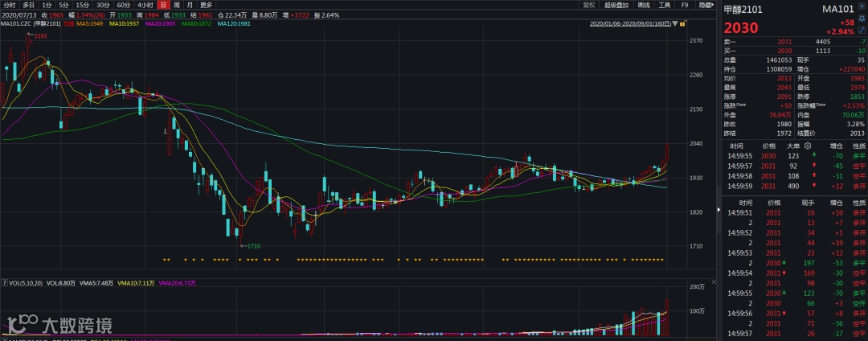This screenshot has width=868, height=341.
Task: Click the MA20:1905 indicator label
Action: [159, 24]
